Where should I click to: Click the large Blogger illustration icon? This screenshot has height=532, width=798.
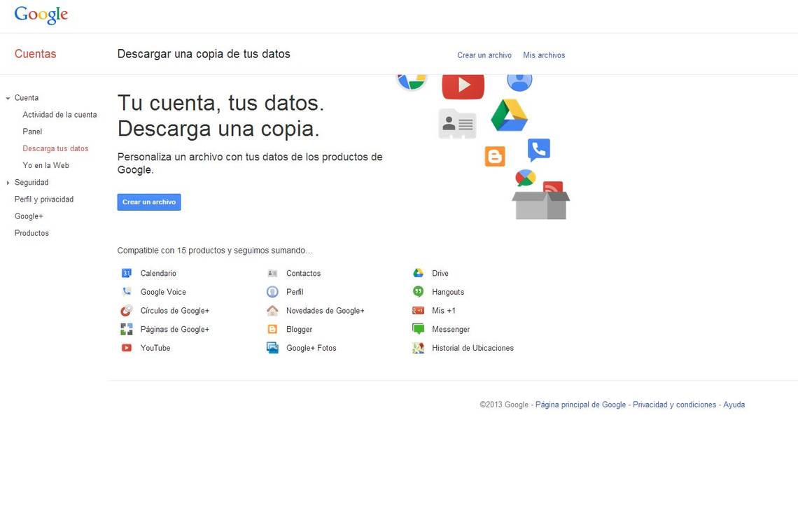[x=495, y=157]
